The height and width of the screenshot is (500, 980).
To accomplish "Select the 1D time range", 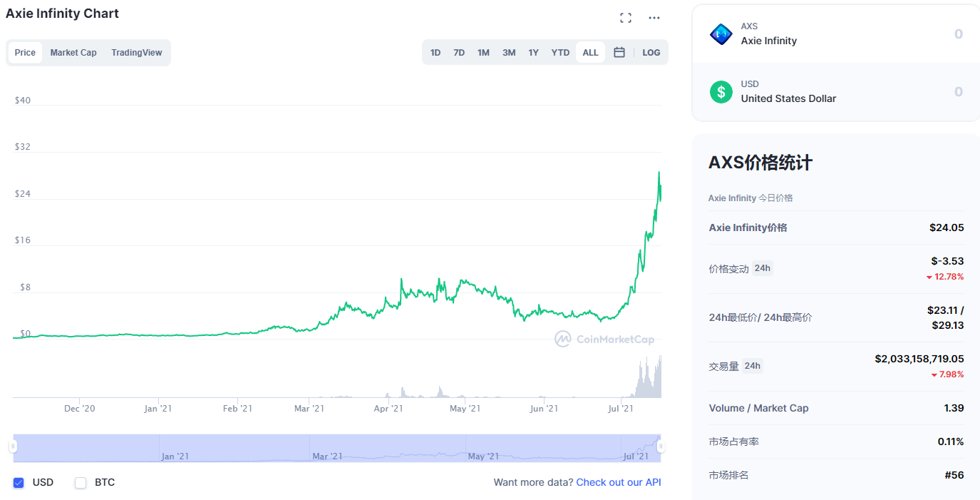I will click(x=435, y=52).
